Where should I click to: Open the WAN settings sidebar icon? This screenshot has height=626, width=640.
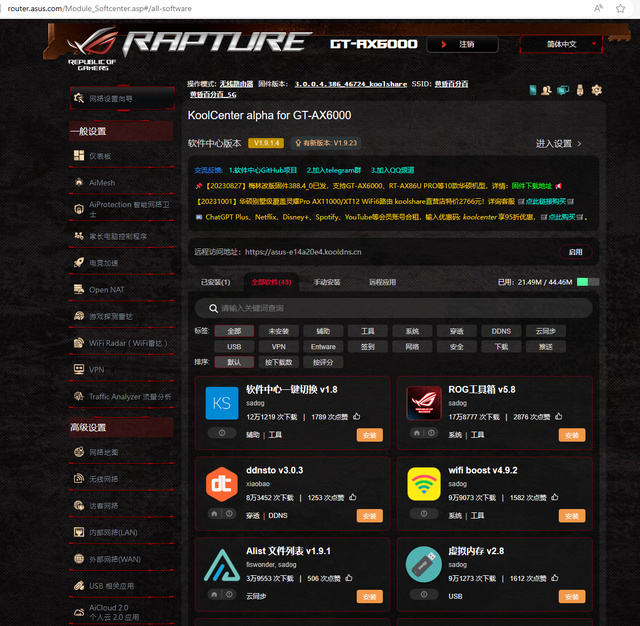click(x=79, y=559)
